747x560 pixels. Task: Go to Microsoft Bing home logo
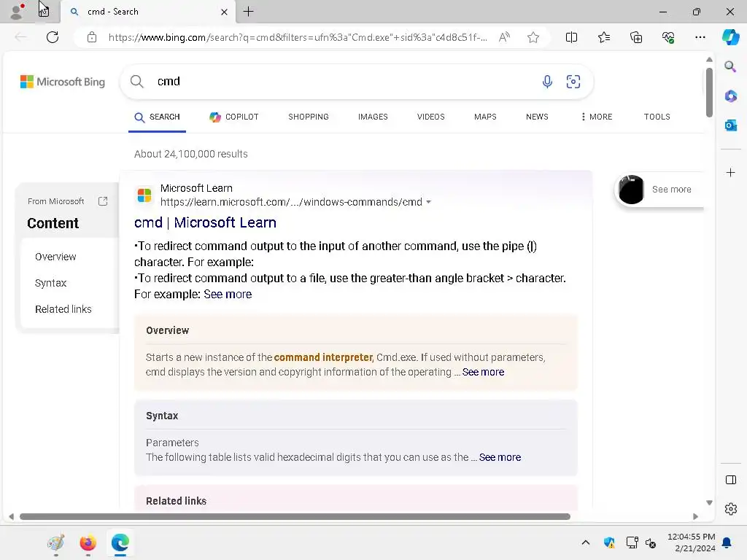click(63, 82)
